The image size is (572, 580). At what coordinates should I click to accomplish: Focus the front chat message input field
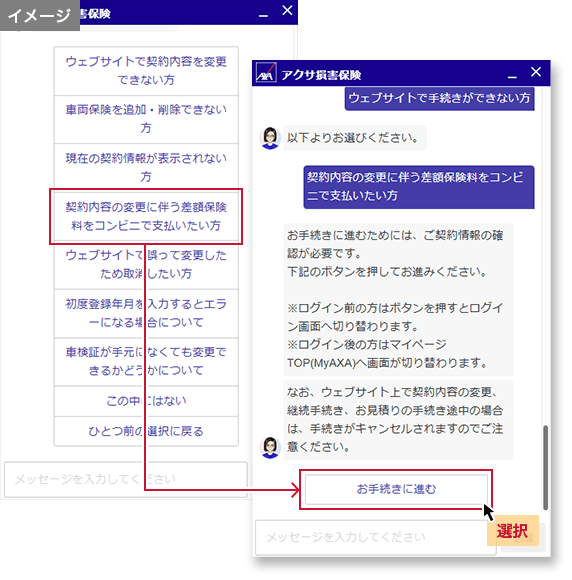pyautogui.click(x=376, y=537)
